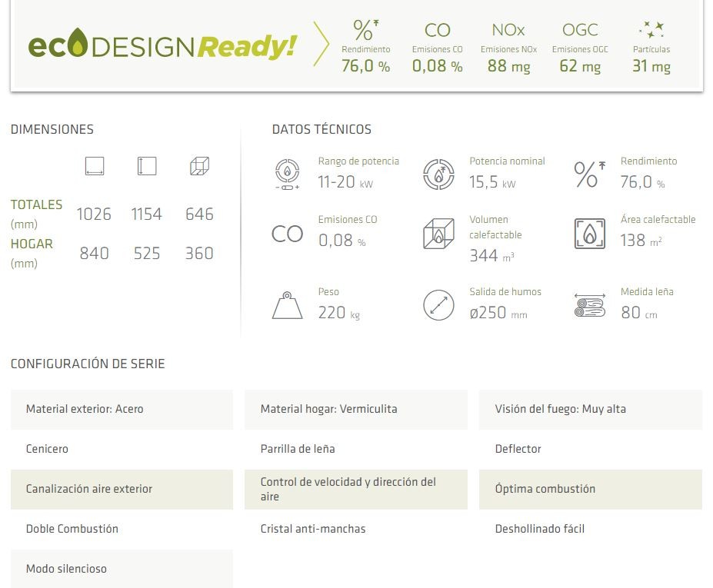Click the NOx emissions value 88 mg

pyautogui.click(x=509, y=66)
